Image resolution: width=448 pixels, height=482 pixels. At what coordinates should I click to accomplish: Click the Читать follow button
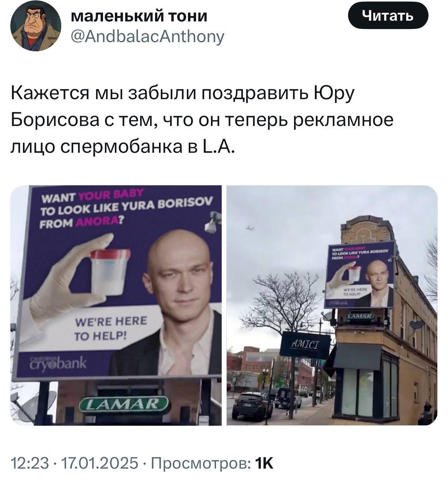pyautogui.click(x=388, y=16)
